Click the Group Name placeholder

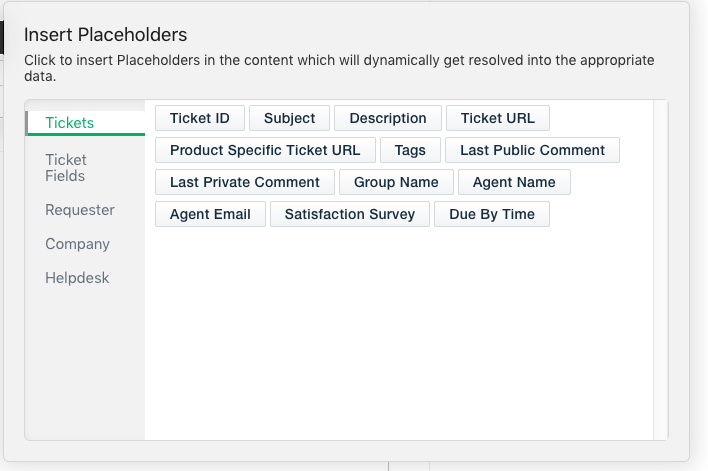pyautogui.click(x=396, y=182)
